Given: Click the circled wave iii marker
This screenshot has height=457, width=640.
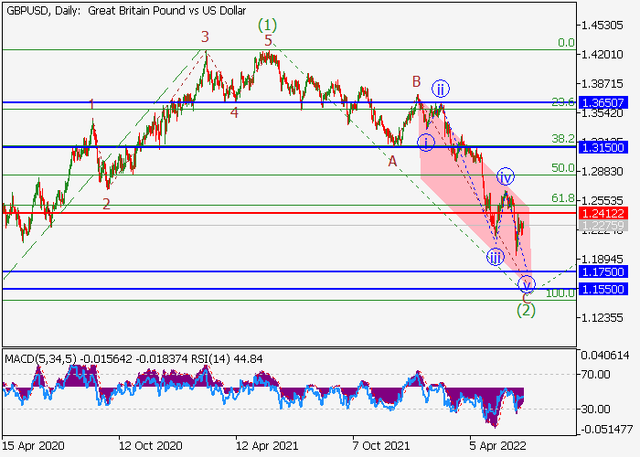Looking at the screenshot, I should click(496, 256).
